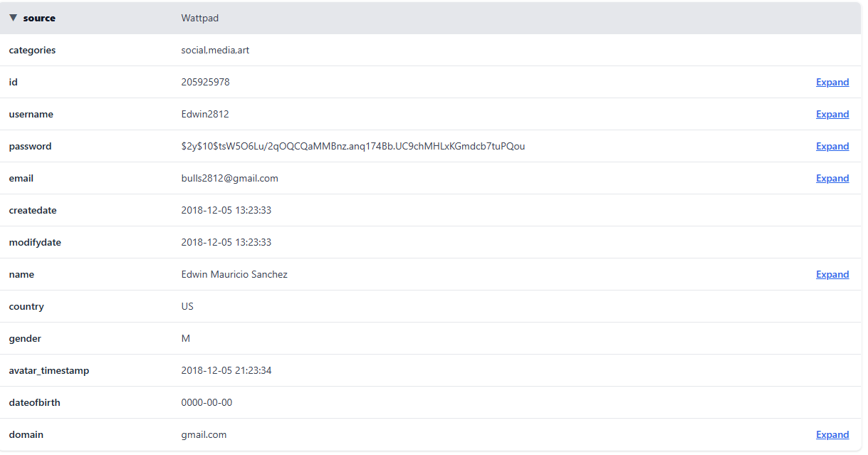Click the username field label

(31, 114)
